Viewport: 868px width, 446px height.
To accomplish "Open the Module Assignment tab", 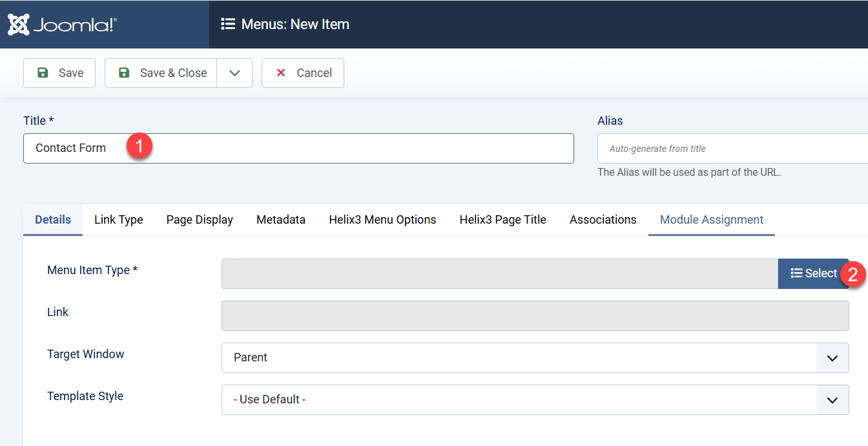I will [x=710, y=220].
